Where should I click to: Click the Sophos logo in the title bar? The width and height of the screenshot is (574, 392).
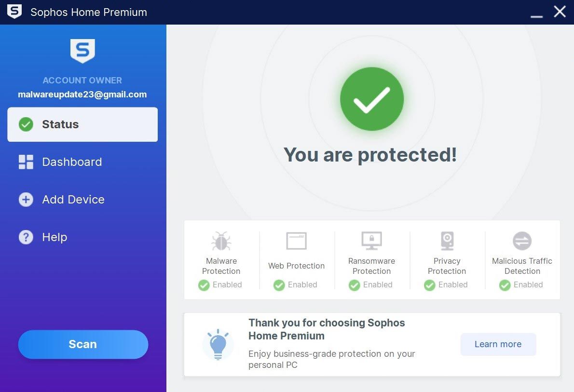(x=14, y=12)
